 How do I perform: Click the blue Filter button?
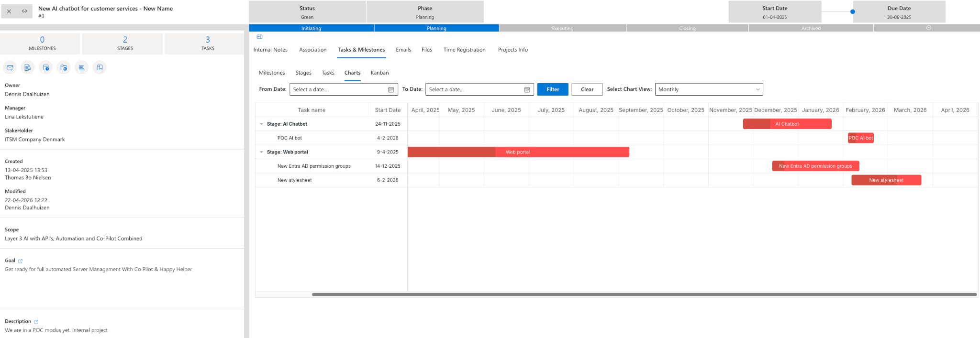point(553,89)
